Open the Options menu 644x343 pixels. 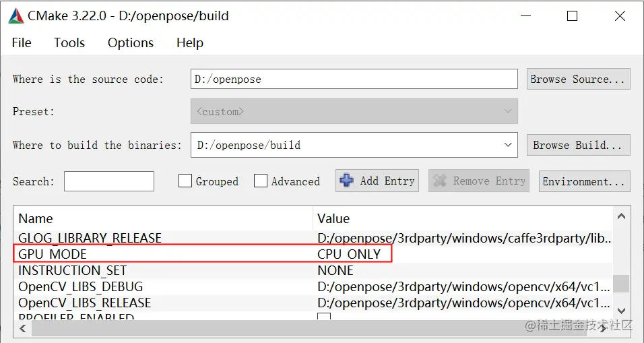tap(131, 42)
